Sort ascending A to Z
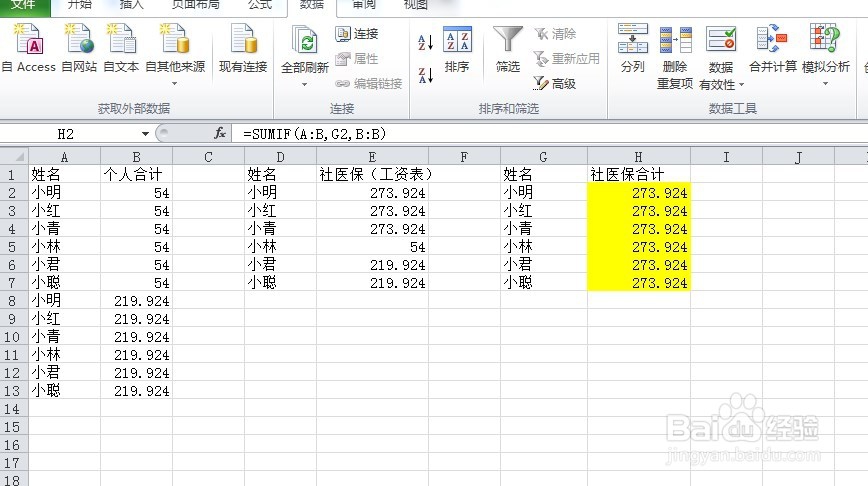This screenshot has width=868, height=486. click(426, 42)
